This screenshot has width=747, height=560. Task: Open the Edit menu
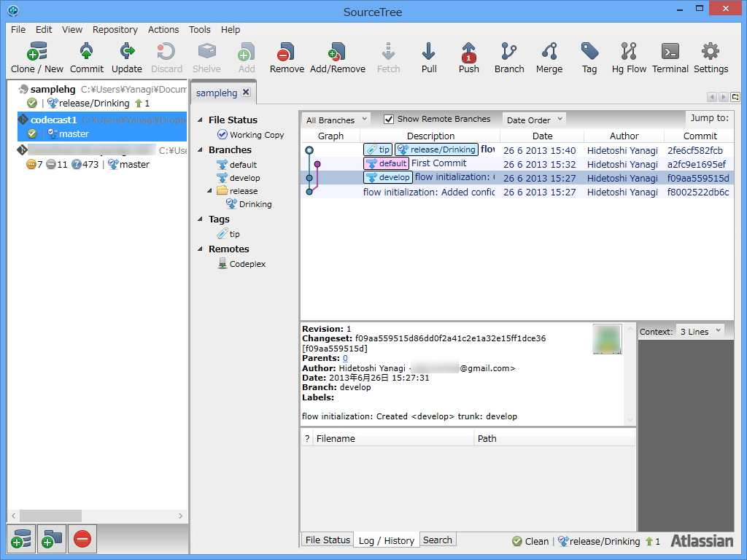point(44,29)
